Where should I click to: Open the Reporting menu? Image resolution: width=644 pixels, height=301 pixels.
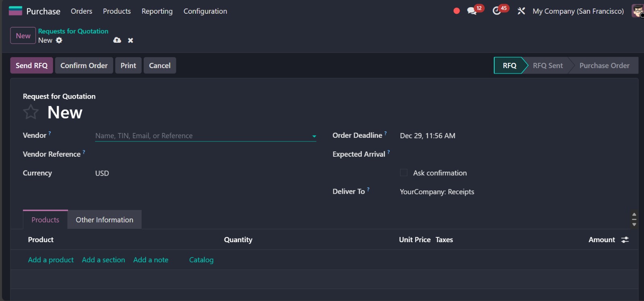[157, 11]
